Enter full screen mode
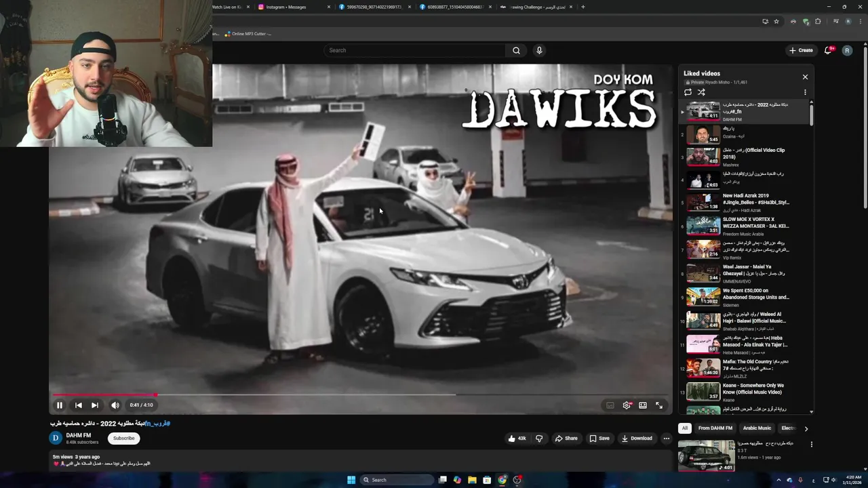Viewport: 868px width, 488px height. coord(659,405)
